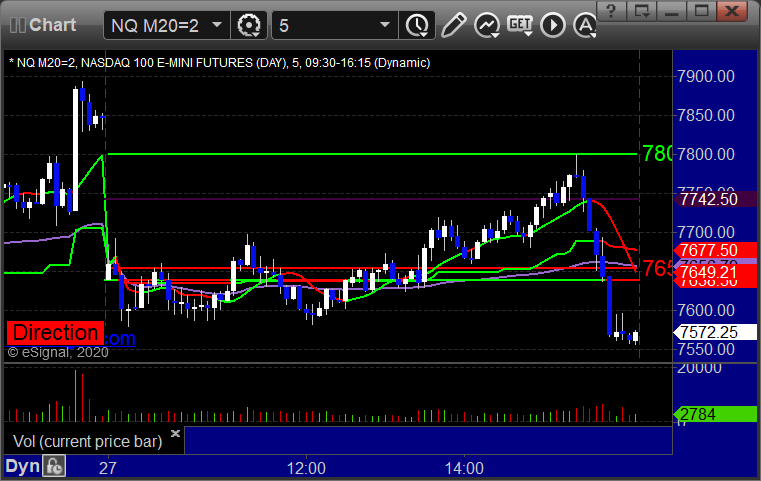Click the Direction red label
761x481 pixels.
(x=55, y=333)
